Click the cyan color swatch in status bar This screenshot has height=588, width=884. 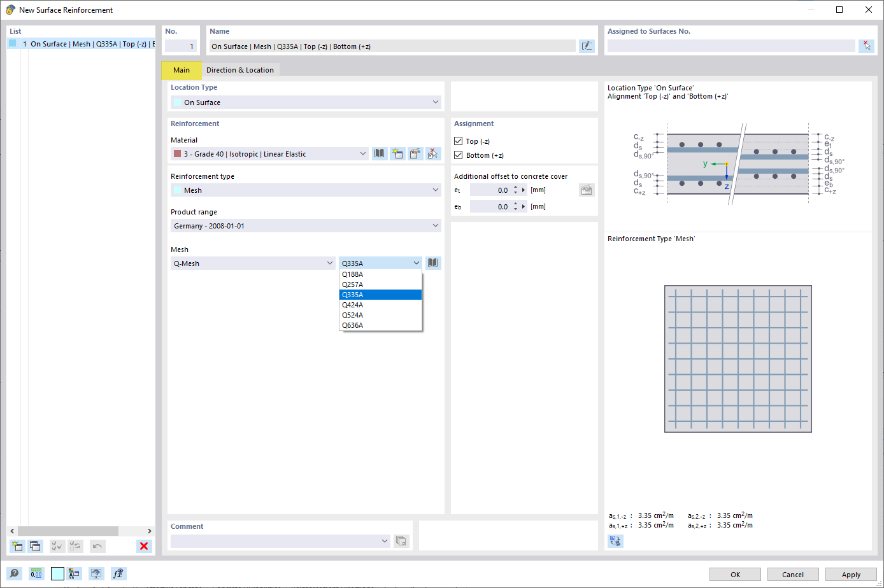57,573
